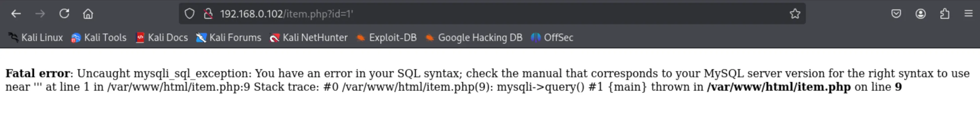This screenshot has width=980, height=135.
Task: Open the Exploit-DB bookmark
Action: tap(387, 38)
